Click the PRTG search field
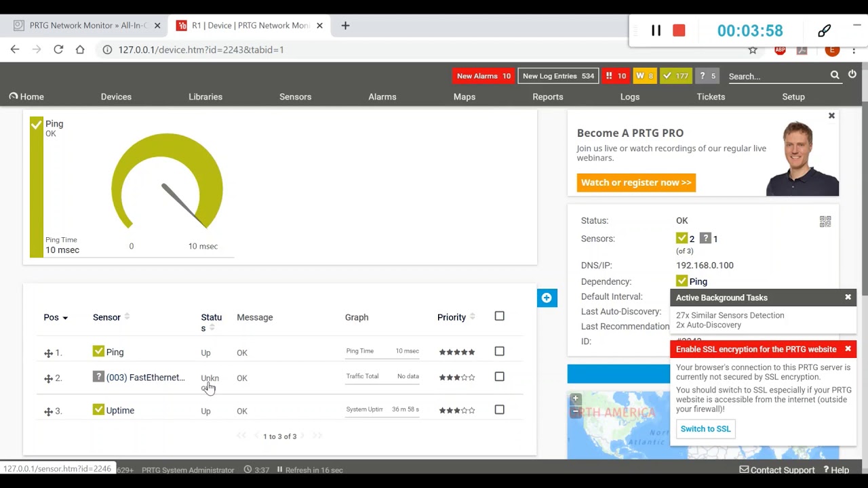 pos(777,76)
